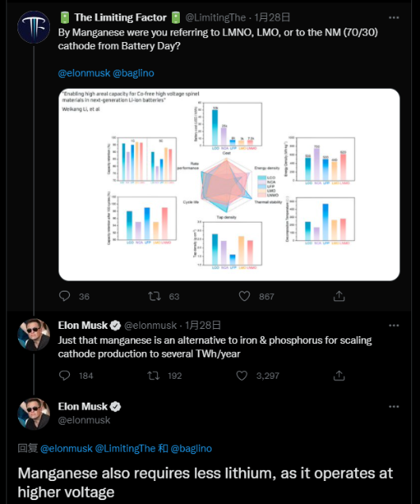Click the @elonmusk handle under bottom name
420x504 pixels.
coord(84,420)
